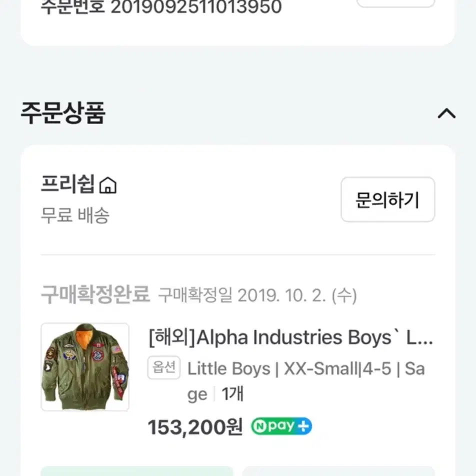Collapse the 주문상품 section chevron

[x=446, y=113]
